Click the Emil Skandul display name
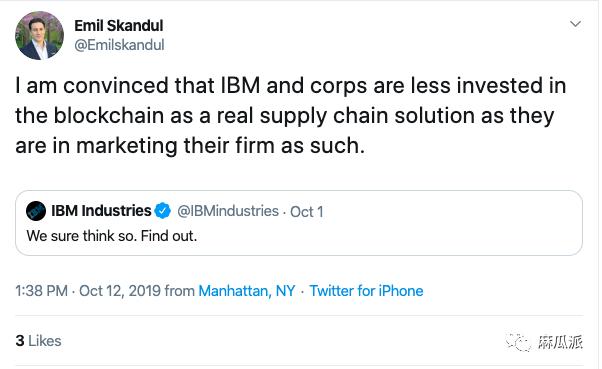This screenshot has height=369, width=602. tap(119, 26)
